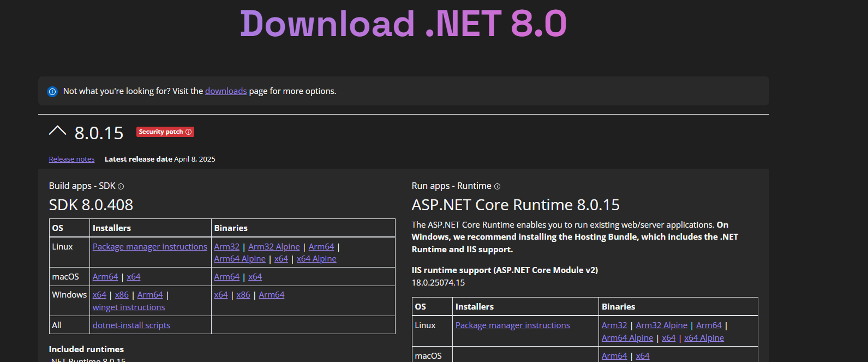The image size is (868, 362).
Task: Download ASP.NET Runtime macOS Arm64 binary
Action: (x=614, y=356)
